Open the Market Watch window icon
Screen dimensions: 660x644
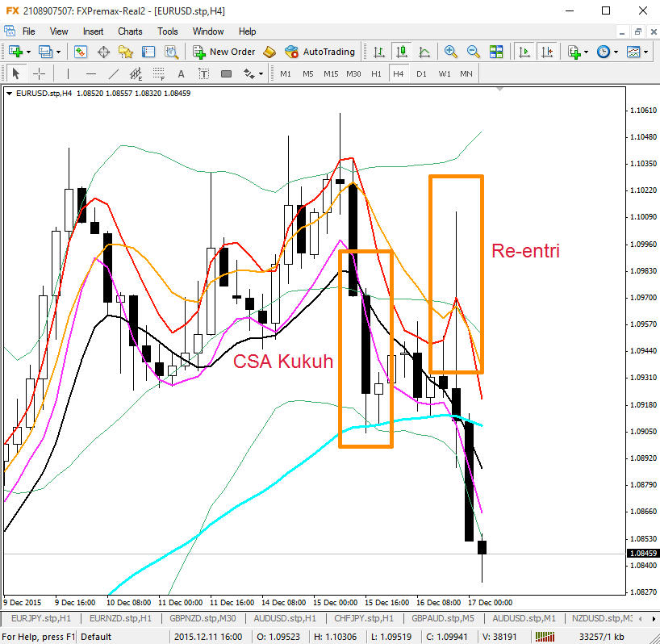click(x=81, y=52)
